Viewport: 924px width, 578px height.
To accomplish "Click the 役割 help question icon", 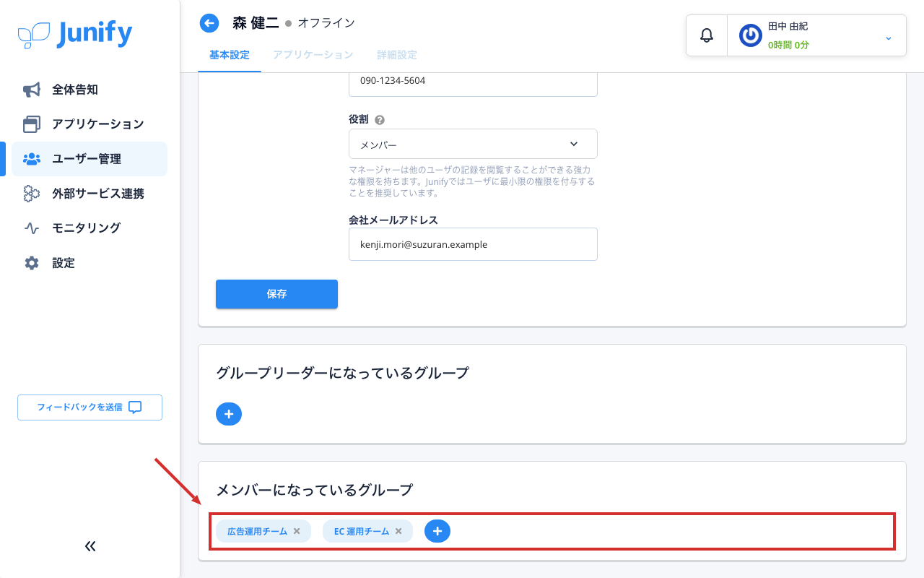I will click(x=380, y=120).
